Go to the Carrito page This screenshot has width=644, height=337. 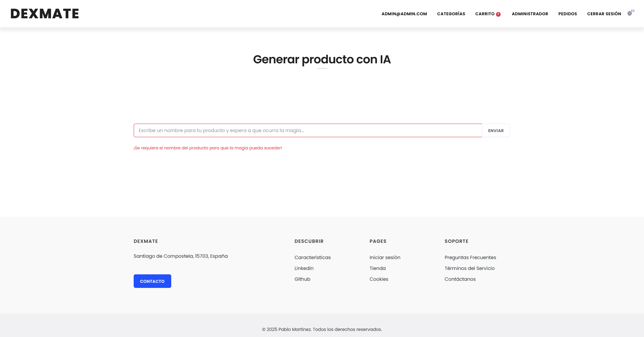point(485,14)
